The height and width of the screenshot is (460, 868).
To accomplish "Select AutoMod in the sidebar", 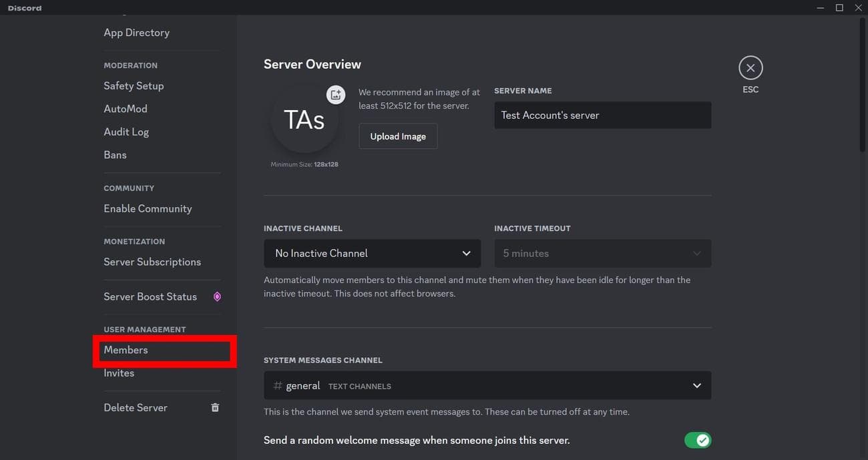I will pos(126,109).
